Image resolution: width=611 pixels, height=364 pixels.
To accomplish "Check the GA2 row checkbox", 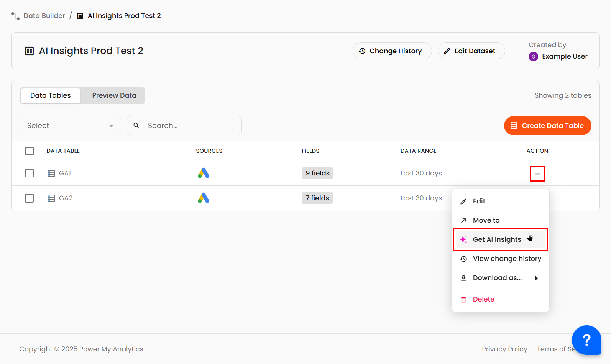I will pos(30,198).
